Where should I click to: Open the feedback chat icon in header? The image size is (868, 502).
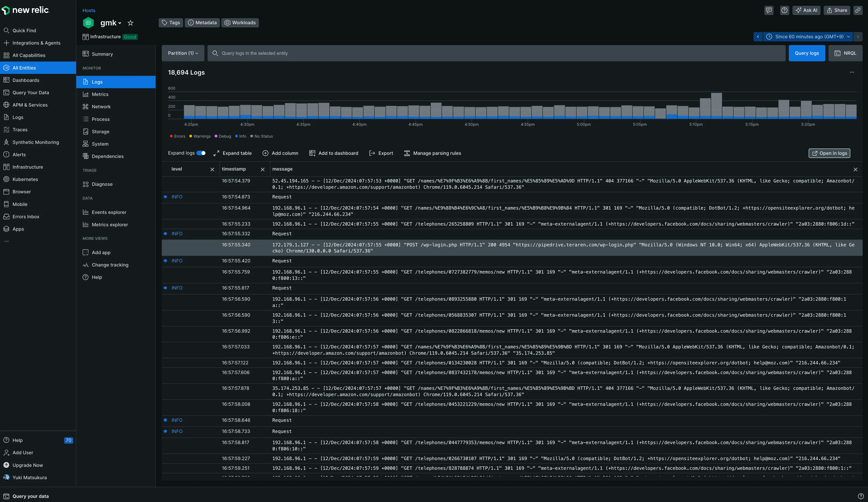click(x=768, y=10)
